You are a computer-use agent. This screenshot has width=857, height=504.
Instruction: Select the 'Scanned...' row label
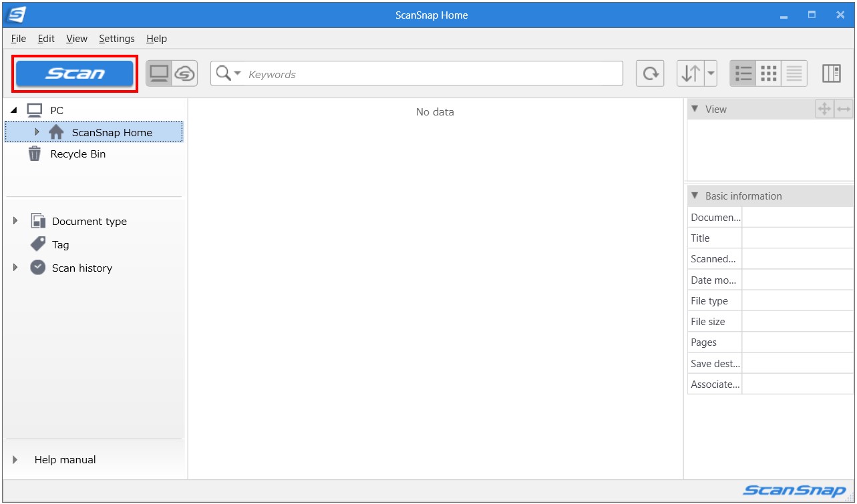[x=713, y=259]
